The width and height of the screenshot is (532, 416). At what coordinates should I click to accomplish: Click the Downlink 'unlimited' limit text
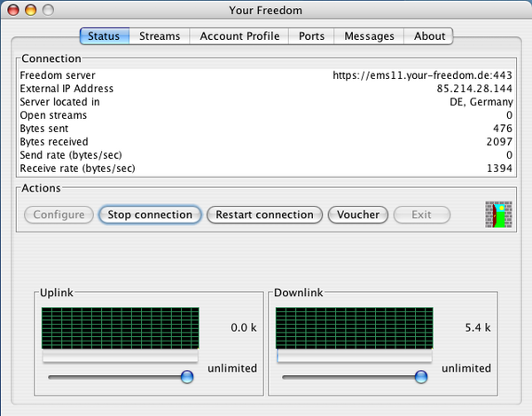(x=466, y=368)
